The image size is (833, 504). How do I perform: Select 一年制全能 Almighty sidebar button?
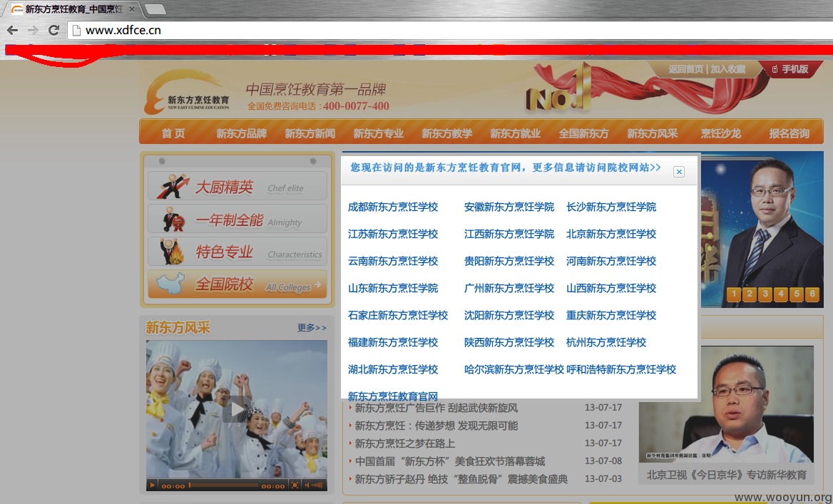tap(237, 219)
